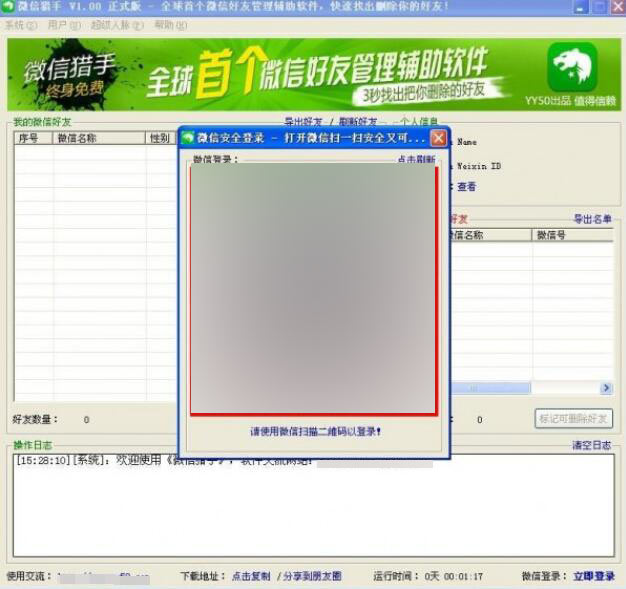The image size is (626, 589).
Task: Click 分享到朋友圈 link
Action: click(312, 576)
